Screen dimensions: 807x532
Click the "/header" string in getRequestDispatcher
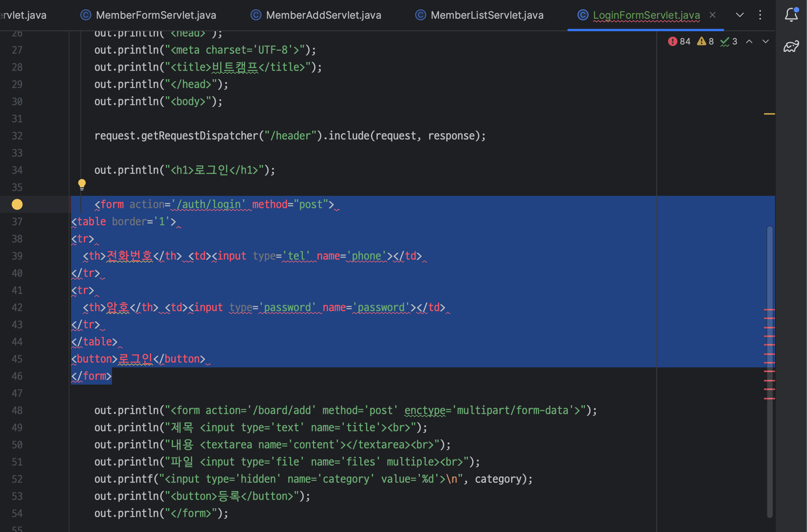click(x=290, y=136)
